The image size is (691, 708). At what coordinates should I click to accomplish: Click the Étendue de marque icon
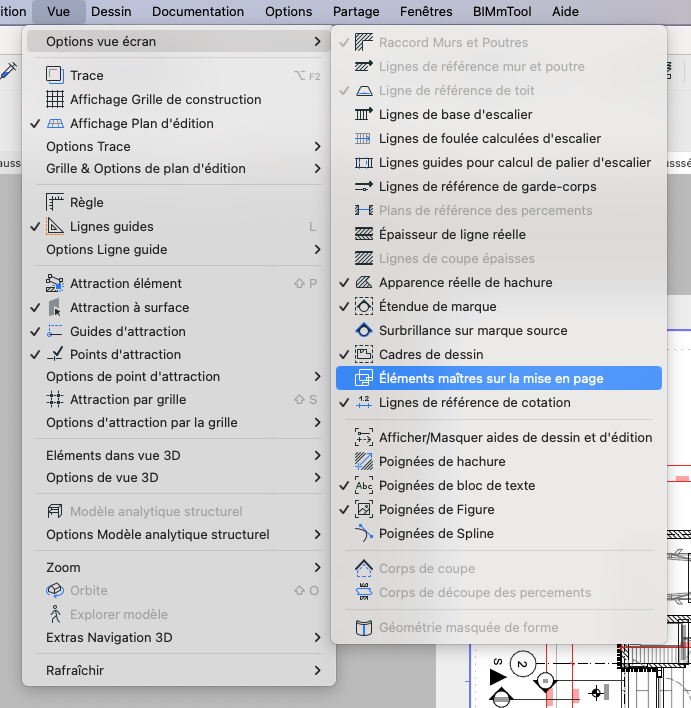point(364,307)
